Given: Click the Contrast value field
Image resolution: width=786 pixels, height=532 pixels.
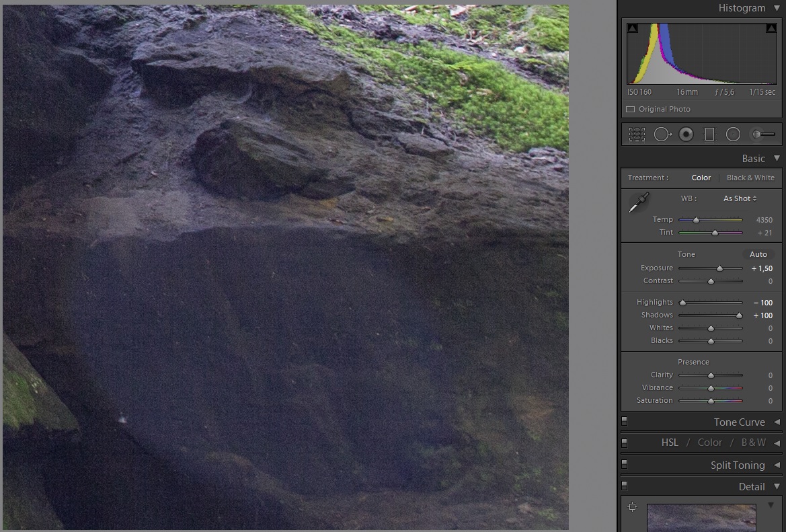Looking at the screenshot, I should 771,281.
